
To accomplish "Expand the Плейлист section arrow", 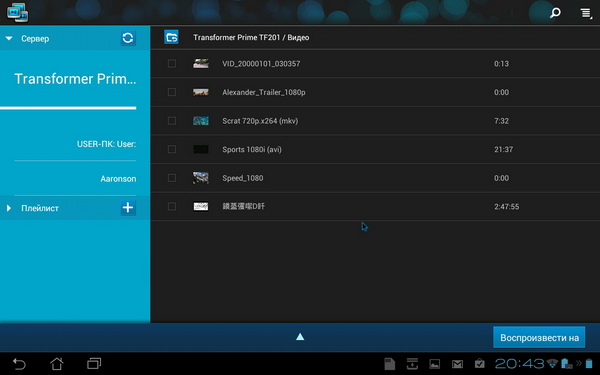I will pyautogui.click(x=8, y=208).
